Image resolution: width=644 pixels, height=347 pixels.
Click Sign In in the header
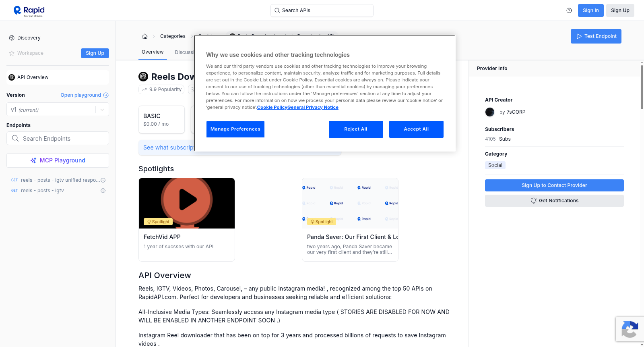point(591,10)
